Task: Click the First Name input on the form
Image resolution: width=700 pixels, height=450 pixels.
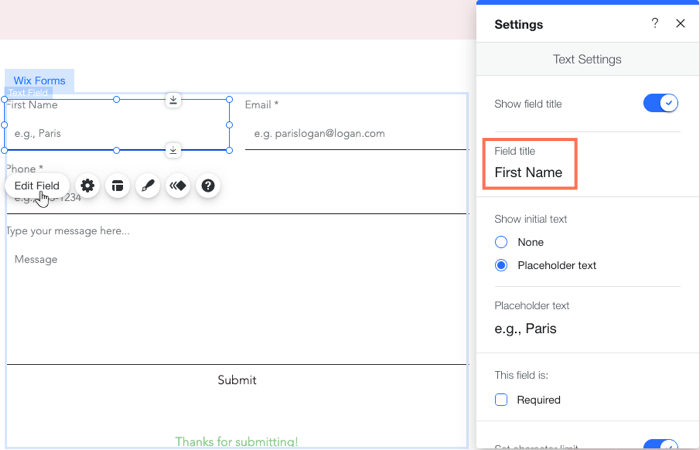Action: click(117, 133)
